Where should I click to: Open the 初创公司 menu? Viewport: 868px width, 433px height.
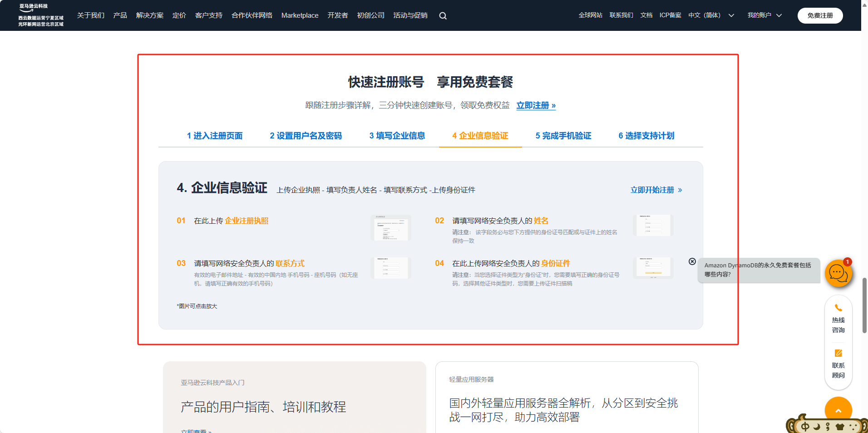(370, 15)
